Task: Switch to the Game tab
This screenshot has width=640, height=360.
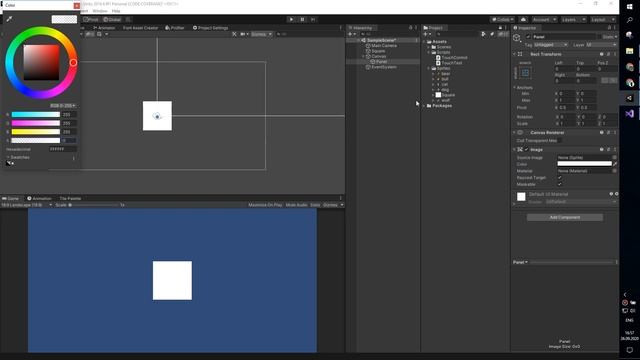Action: (11, 198)
